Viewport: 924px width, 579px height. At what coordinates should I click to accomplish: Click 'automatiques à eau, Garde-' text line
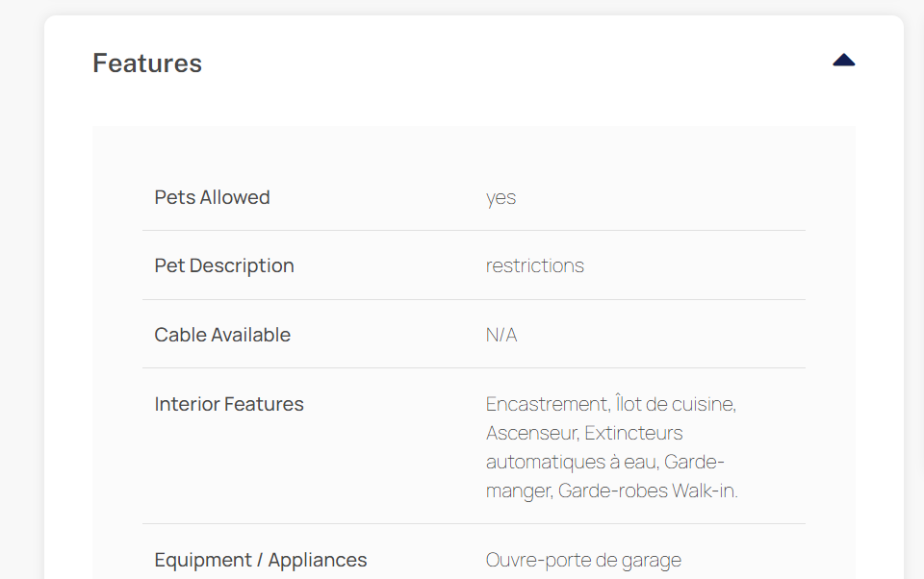(605, 462)
